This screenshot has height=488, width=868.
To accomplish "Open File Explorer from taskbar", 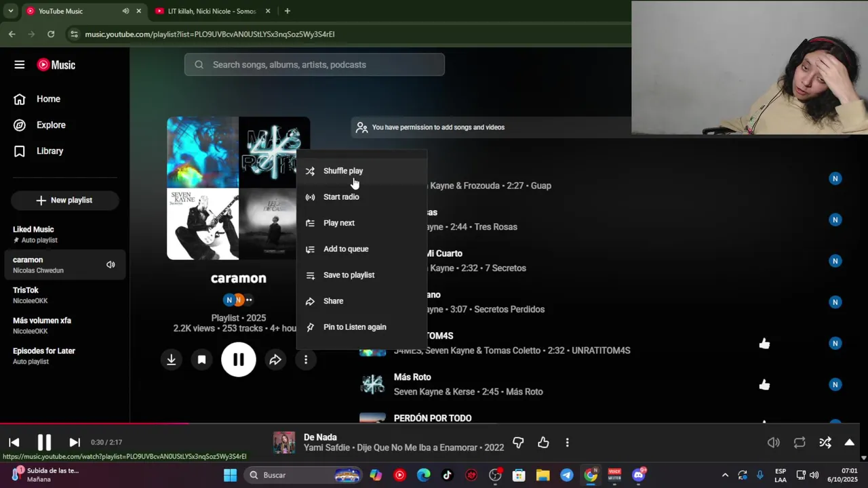I will point(542,475).
